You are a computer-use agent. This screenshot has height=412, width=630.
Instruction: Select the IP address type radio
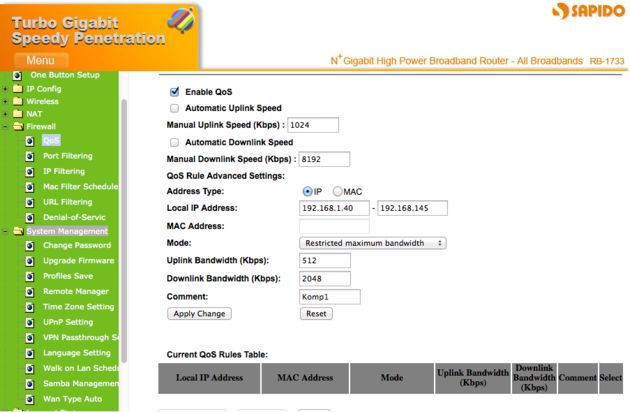[x=307, y=191]
